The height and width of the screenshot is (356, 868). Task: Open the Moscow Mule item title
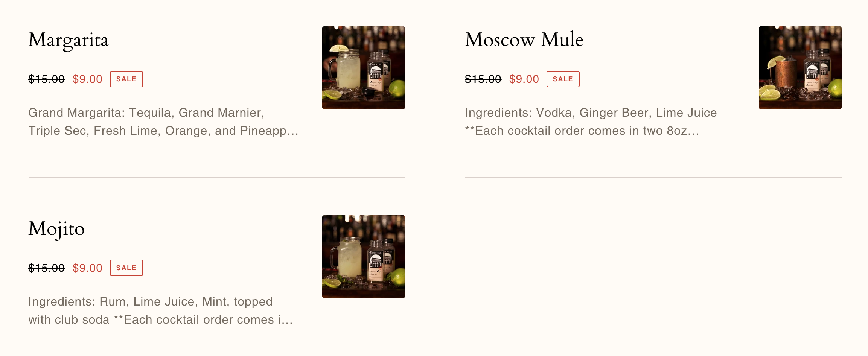(524, 40)
